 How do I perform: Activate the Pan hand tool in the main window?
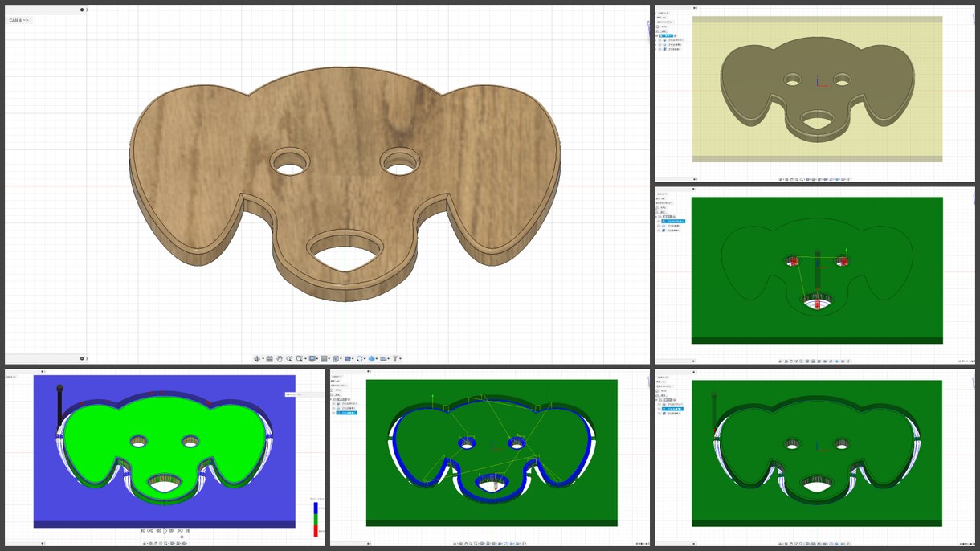coord(280,359)
